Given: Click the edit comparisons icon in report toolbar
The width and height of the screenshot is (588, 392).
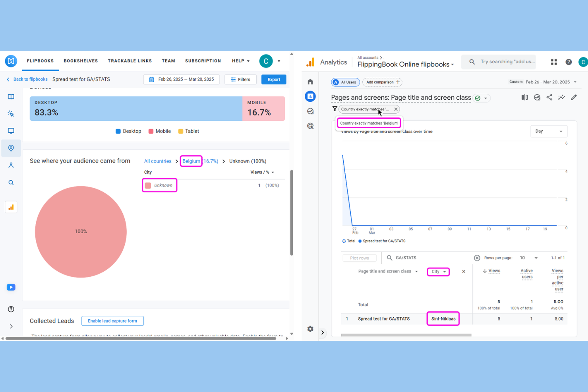Looking at the screenshot, I should 525,97.
